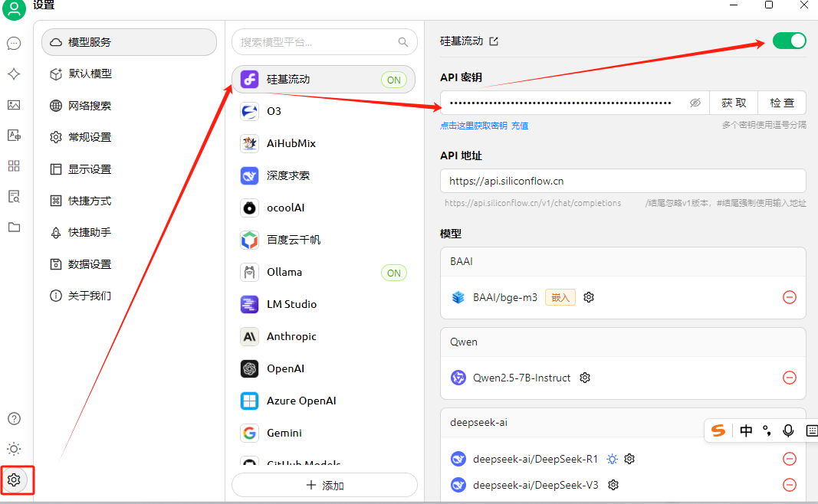Select the Ollama provider

pyautogui.click(x=324, y=272)
